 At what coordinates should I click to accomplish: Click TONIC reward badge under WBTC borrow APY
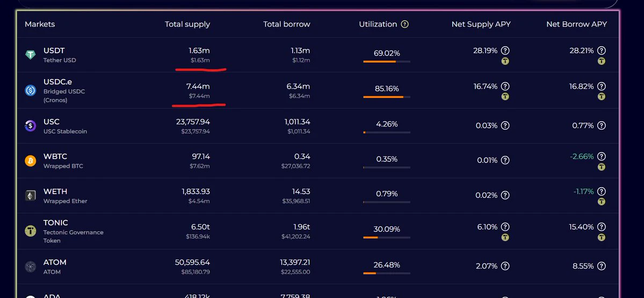(x=601, y=167)
